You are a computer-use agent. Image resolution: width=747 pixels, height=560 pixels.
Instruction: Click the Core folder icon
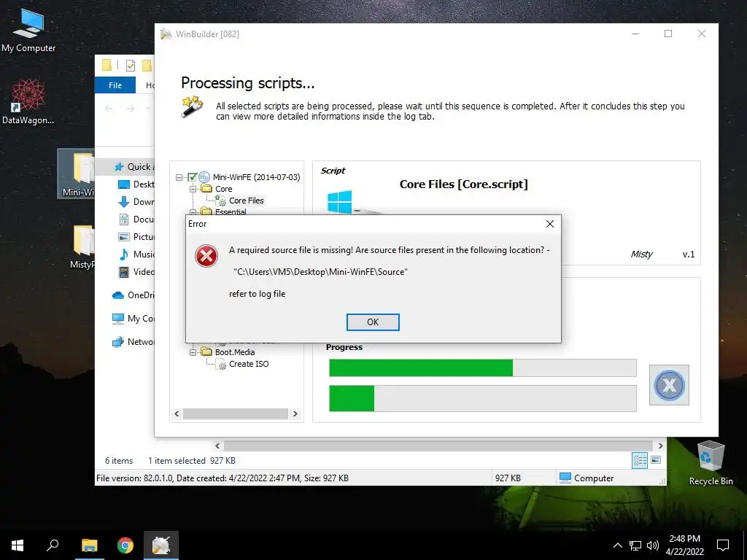(x=206, y=189)
